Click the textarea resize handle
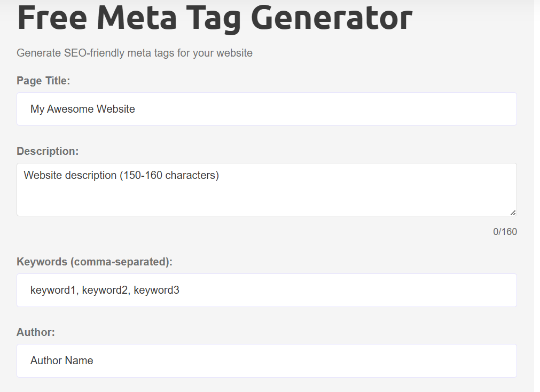 [x=513, y=213]
